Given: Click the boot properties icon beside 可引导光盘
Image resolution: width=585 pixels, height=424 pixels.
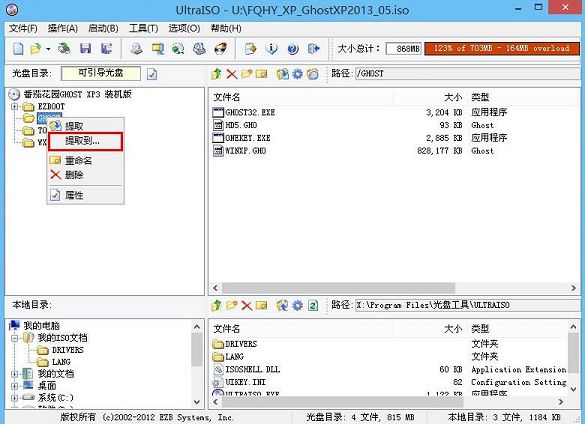Looking at the screenshot, I should click(x=152, y=74).
